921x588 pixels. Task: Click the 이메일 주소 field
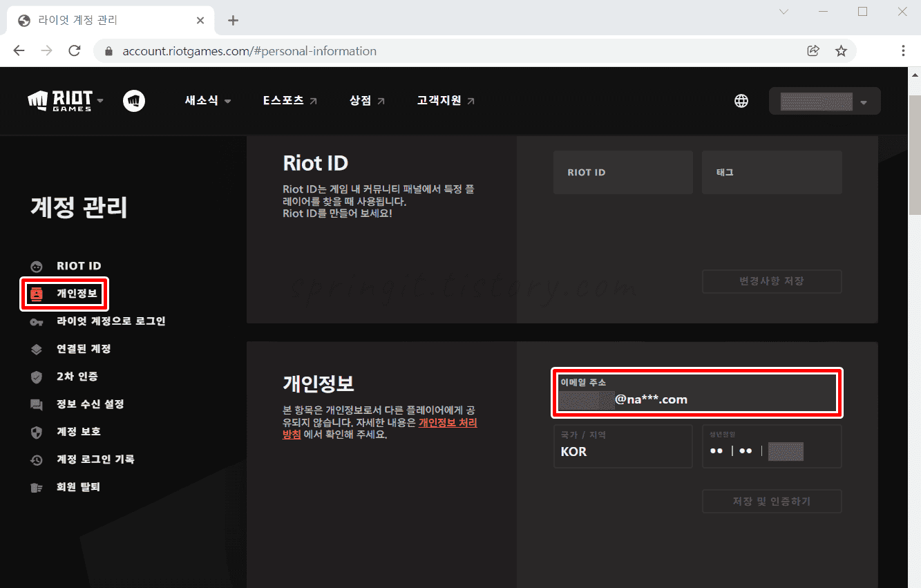point(698,392)
